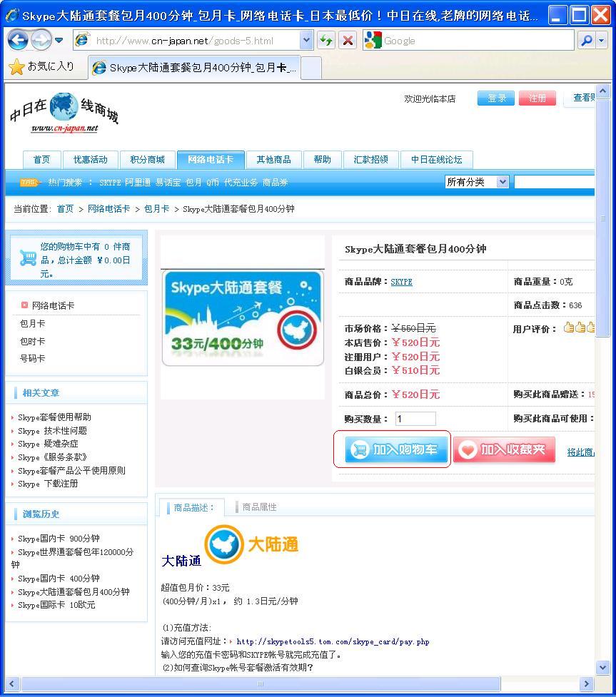Click the Internet Explorer icon in title bar
616x697 pixels.
pos(12,15)
